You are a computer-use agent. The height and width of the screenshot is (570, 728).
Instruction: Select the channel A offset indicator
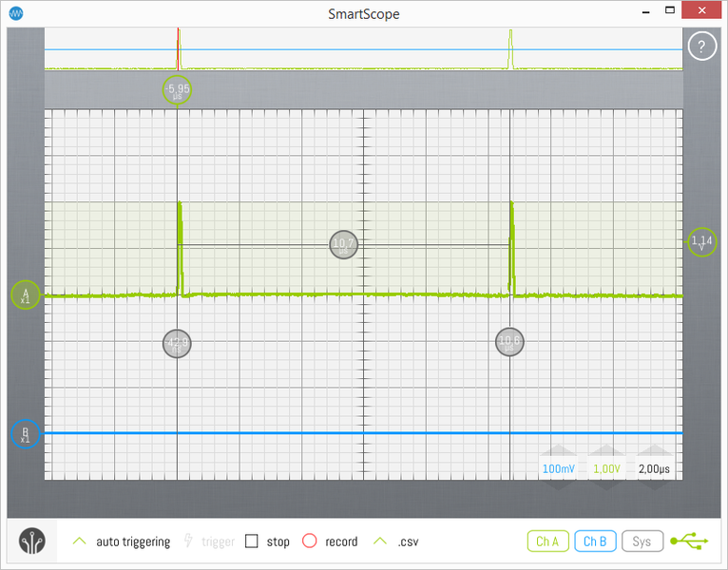(x=26, y=295)
